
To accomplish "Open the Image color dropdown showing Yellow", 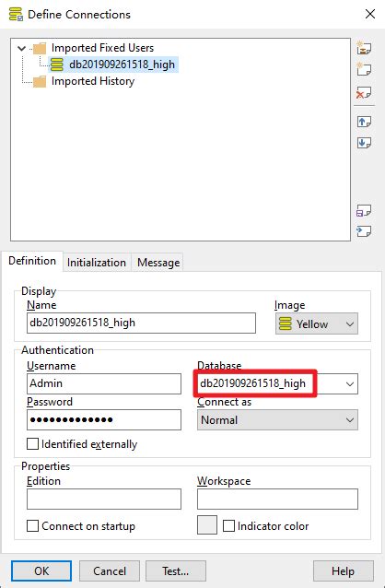I will click(317, 323).
